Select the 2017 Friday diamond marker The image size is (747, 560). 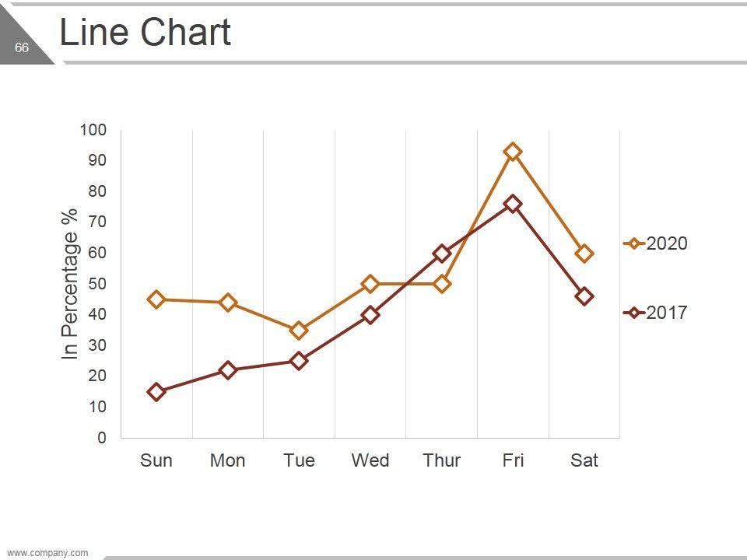pos(512,204)
